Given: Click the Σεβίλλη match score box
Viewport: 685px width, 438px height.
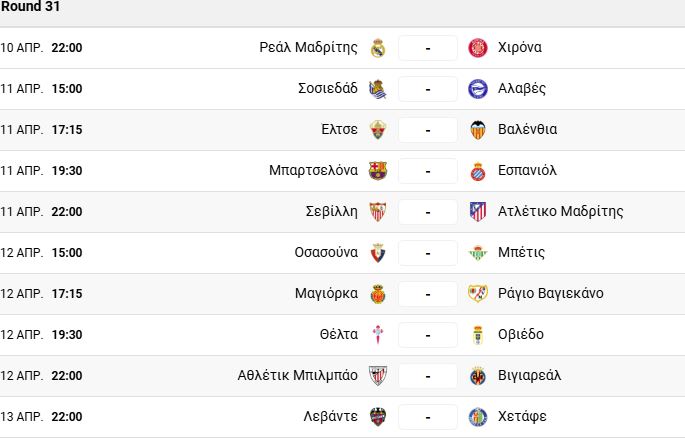Looking at the screenshot, I should [427, 212].
